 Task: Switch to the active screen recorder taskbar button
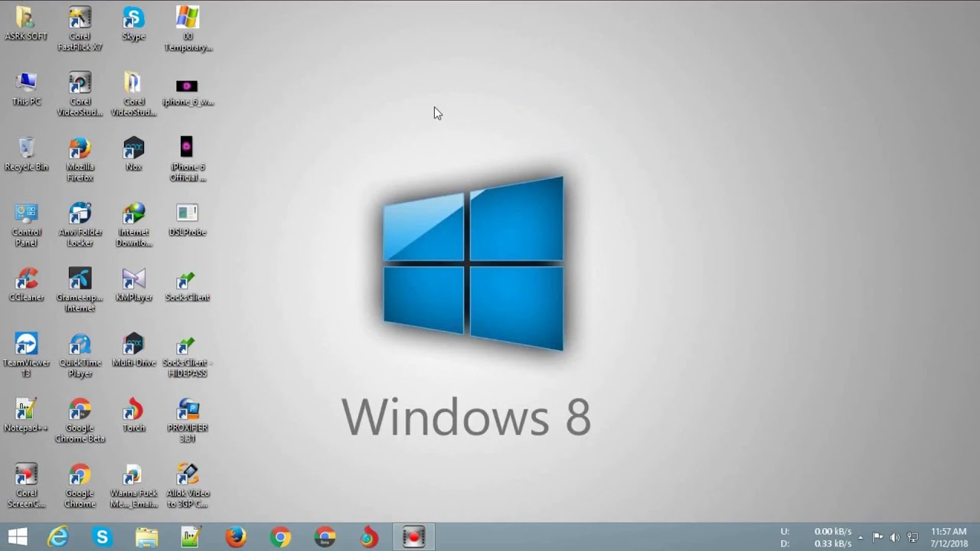[x=413, y=537]
